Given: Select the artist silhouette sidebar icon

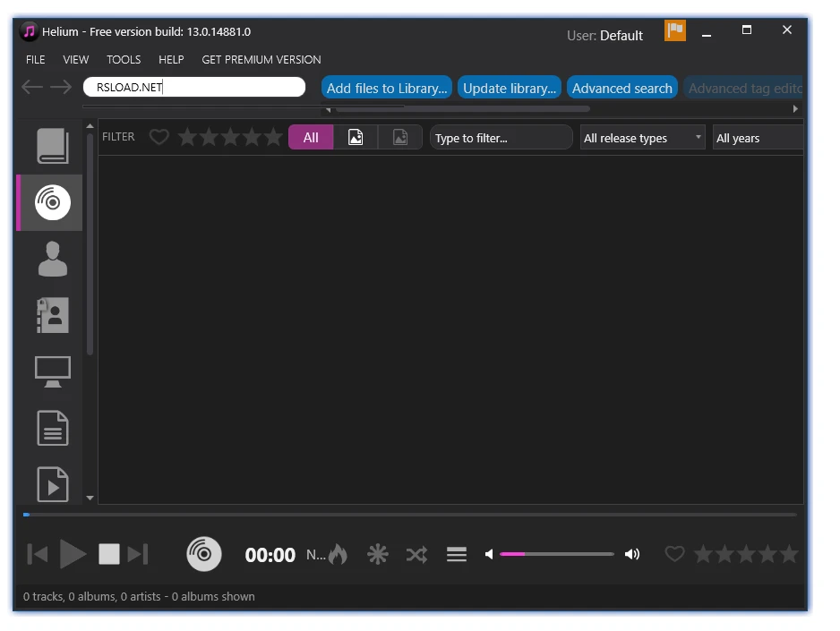Looking at the screenshot, I should tap(52, 259).
